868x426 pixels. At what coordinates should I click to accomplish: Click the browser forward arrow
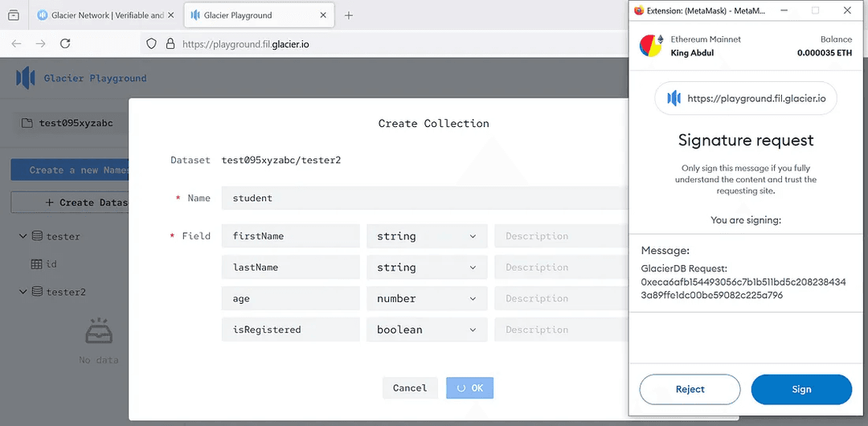click(x=40, y=43)
